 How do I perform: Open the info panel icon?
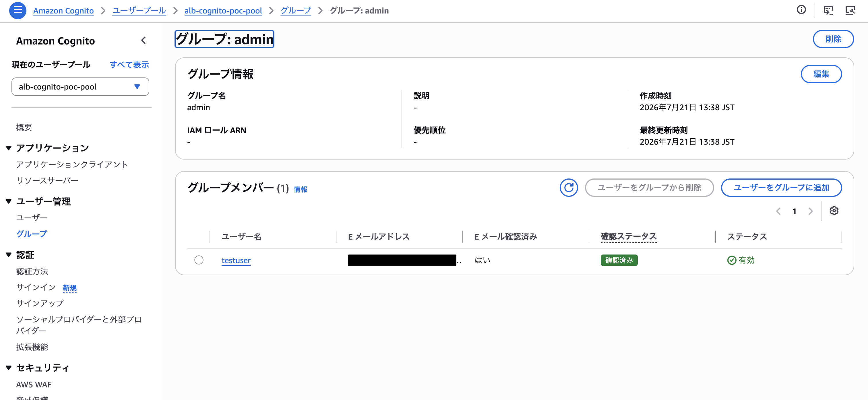click(801, 10)
